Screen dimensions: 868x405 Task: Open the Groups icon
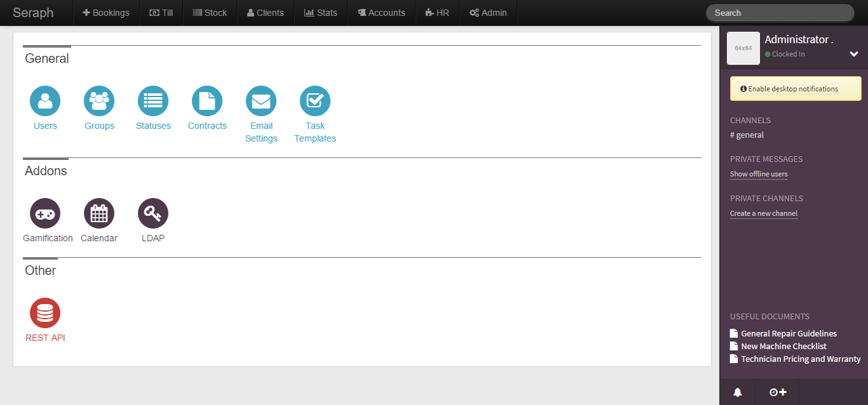99,102
